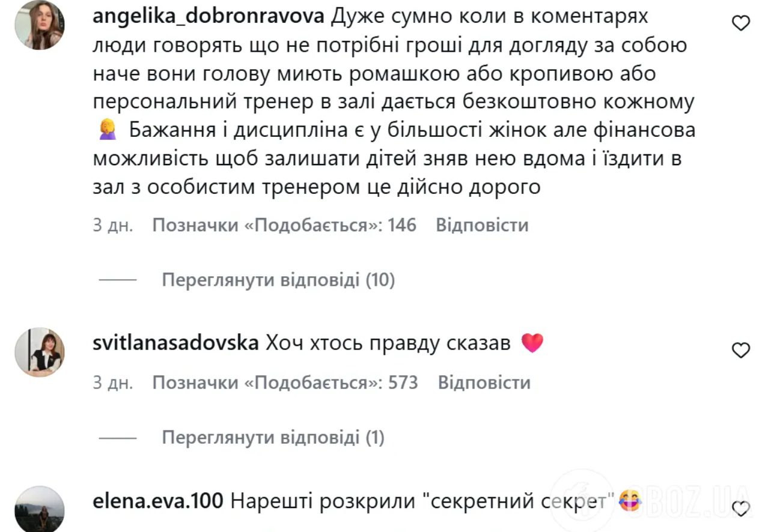View the 573 likes on svitlanasadovska's comment
Image resolution: width=765 pixels, height=532 pixels.
(x=285, y=382)
